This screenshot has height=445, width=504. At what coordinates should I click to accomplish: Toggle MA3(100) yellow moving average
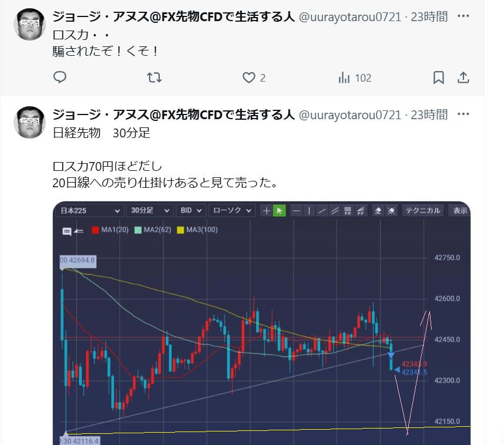point(197,230)
